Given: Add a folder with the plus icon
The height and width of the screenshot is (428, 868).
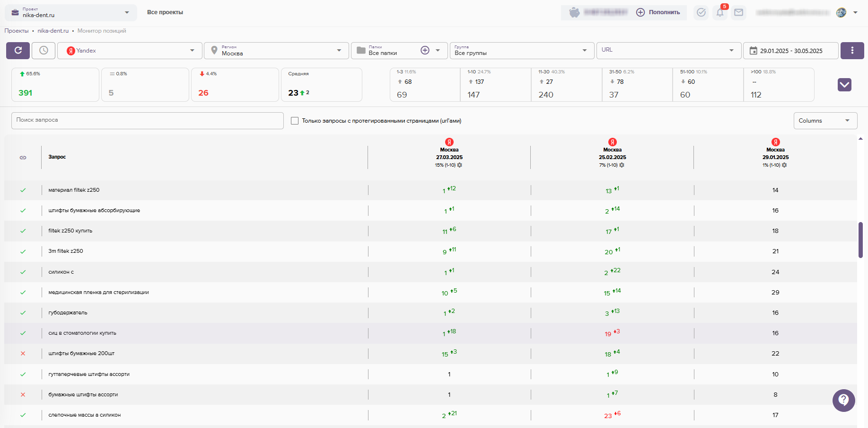Looking at the screenshot, I should pyautogui.click(x=425, y=51).
